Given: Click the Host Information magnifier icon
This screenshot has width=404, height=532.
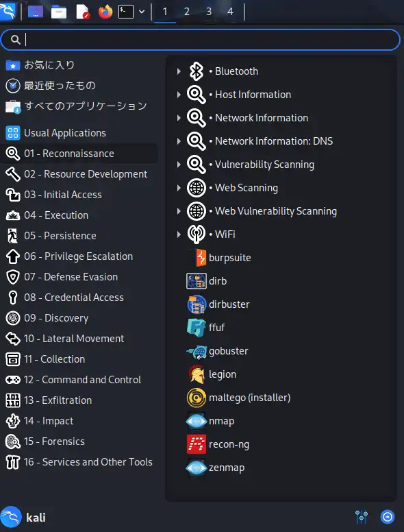Looking at the screenshot, I should [x=197, y=95].
